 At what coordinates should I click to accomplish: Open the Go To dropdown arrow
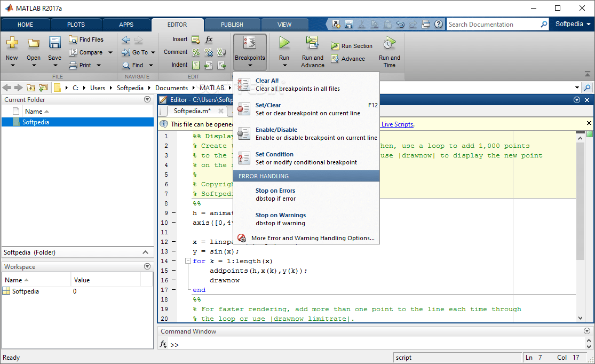(153, 52)
